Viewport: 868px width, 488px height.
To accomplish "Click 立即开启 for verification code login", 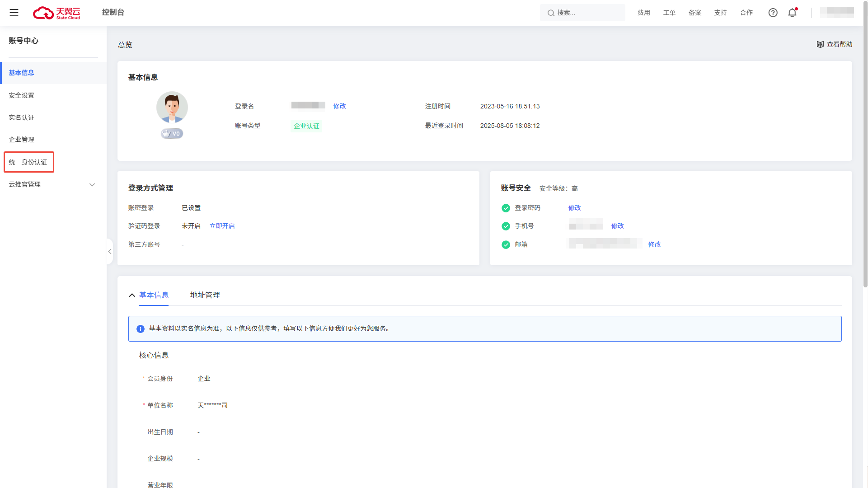I will click(x=222, y=226).
